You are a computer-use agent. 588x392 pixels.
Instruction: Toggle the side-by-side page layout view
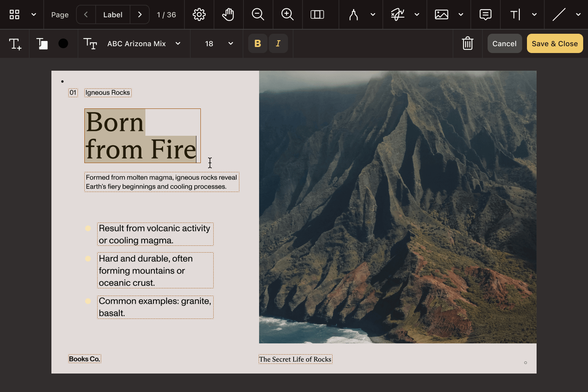317,15
